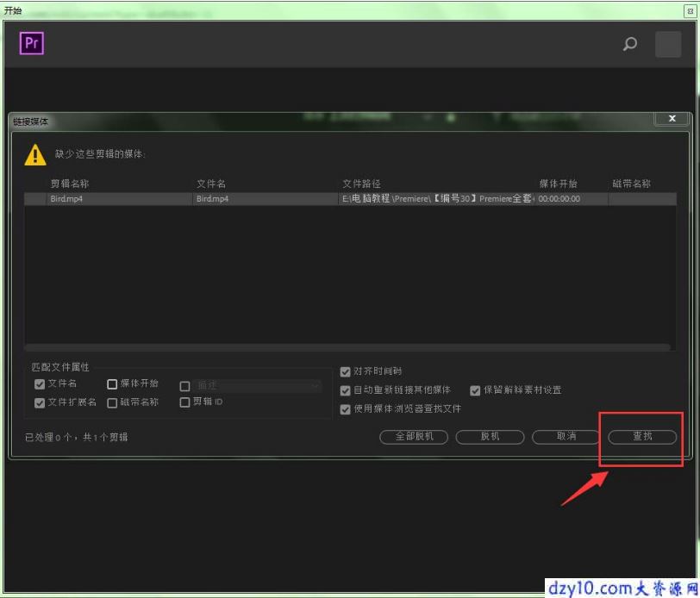Viewport: 700px width, 598px height.
Task: Open the 描述 dropdown list
Action: pos(258,385)
